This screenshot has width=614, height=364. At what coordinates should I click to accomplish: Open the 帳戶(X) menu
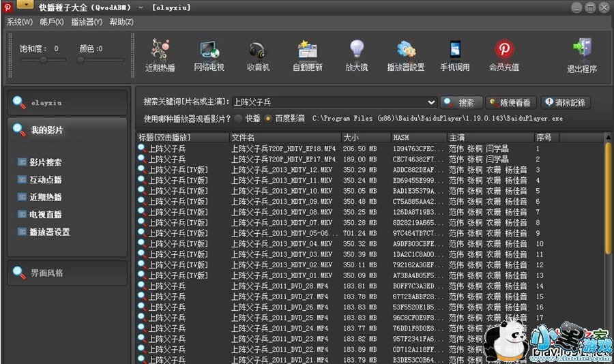pos(52,22)
